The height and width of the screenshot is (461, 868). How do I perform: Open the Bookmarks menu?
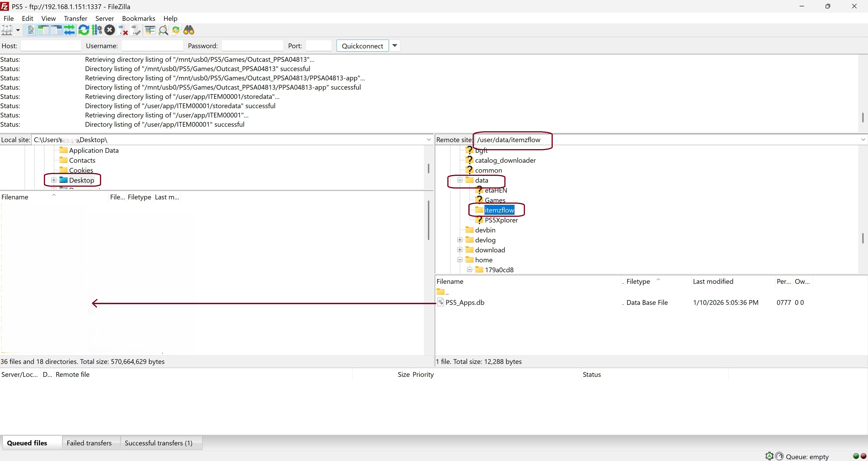tap(138, 18)
